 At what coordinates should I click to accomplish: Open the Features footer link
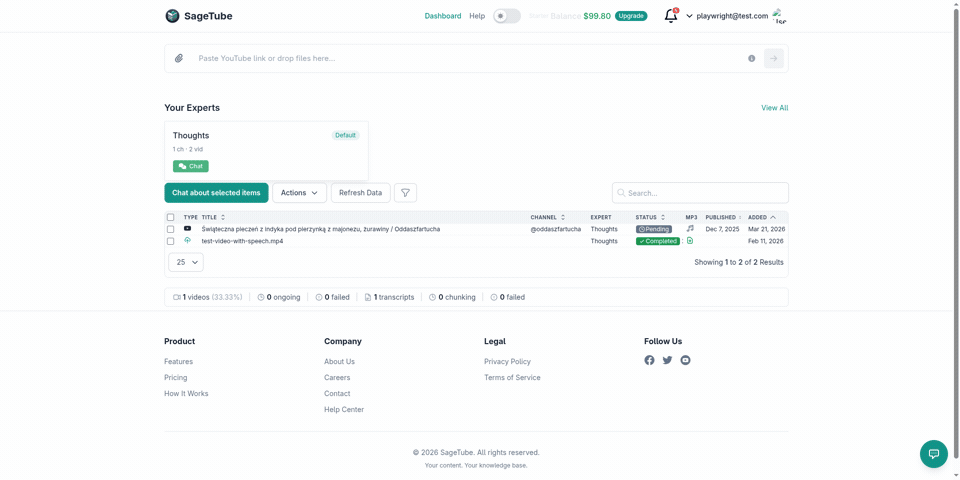coord(178,362)
